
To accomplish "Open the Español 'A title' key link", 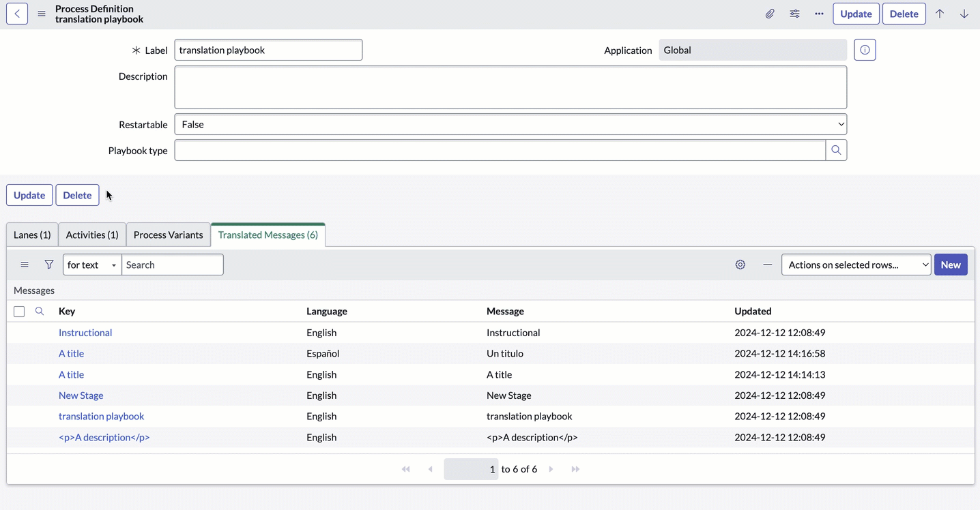I will click(72, 353).
